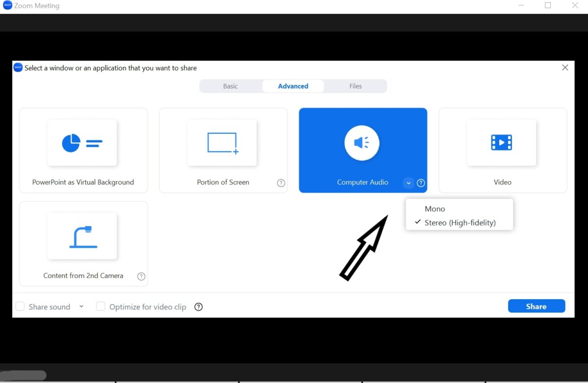The width and height of the screenshot is (588, 383).
Task: Switch to the Advanced tab
Action: pos(293,86)
